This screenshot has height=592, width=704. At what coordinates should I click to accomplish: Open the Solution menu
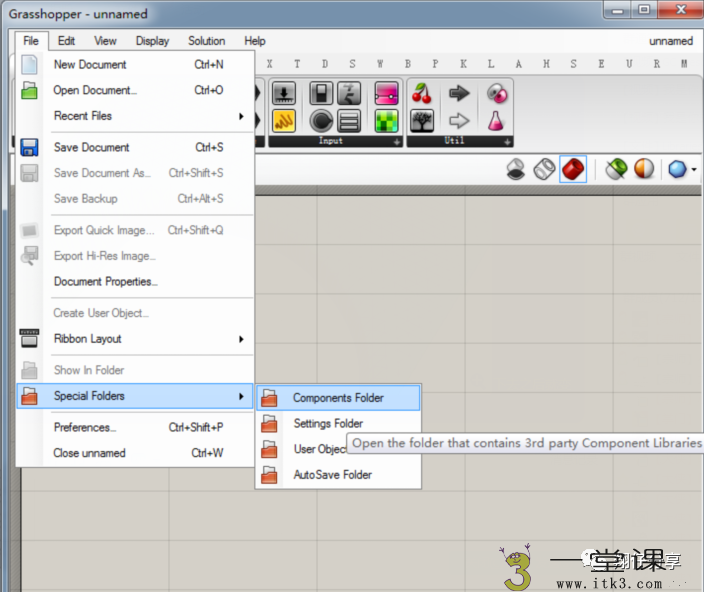(x=206, y=41)
